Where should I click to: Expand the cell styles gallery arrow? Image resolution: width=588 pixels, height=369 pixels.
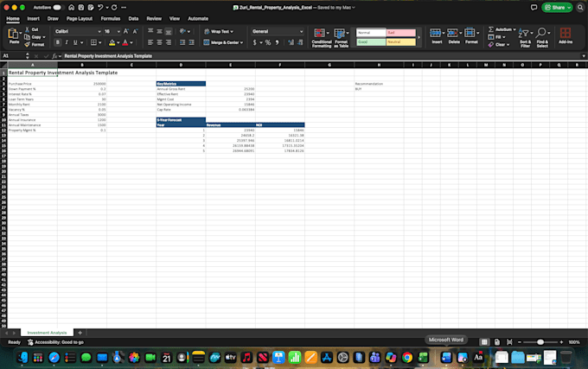(x=419, y=37)
